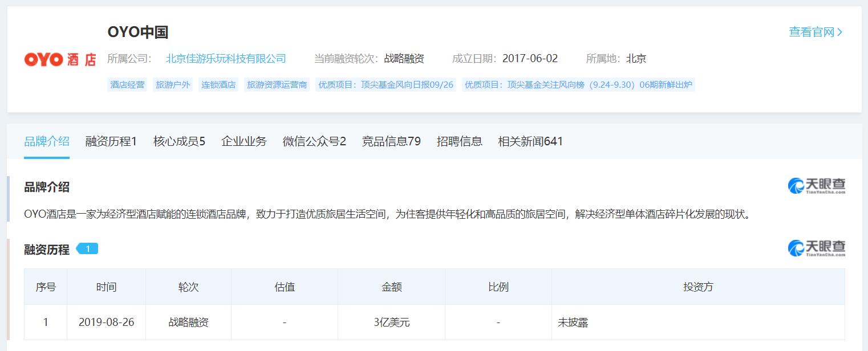
Task: Open the 北京佳游乐玩科技有限公司 company link
Action: pyautogui.click(x=225, y=58)
